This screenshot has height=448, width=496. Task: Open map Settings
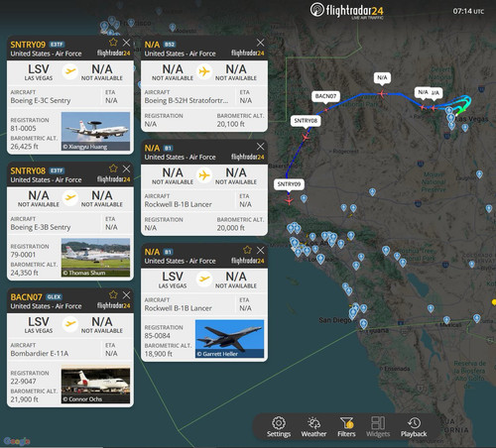pyautogui.click(x=279, y=426)
